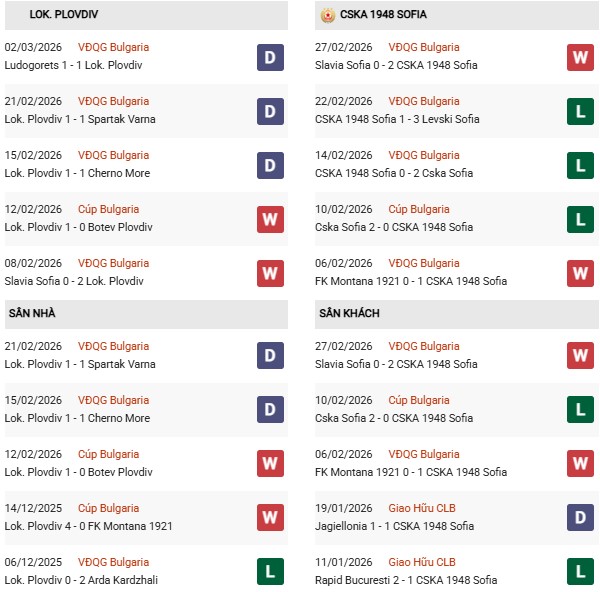600x592 pixels.
Task: Click D badge for Jagiellonia friendly match
Action: coord(580,518)
